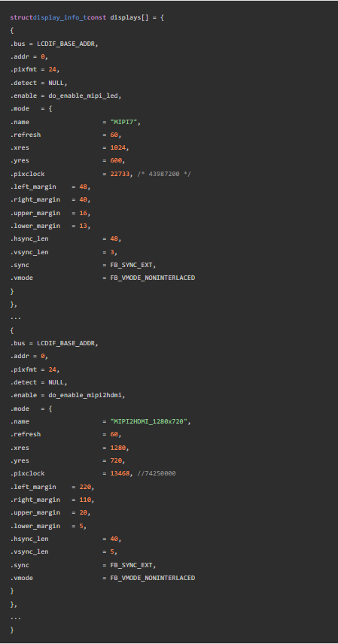Click the comment "/* 43987200 */"

[164, 174]
